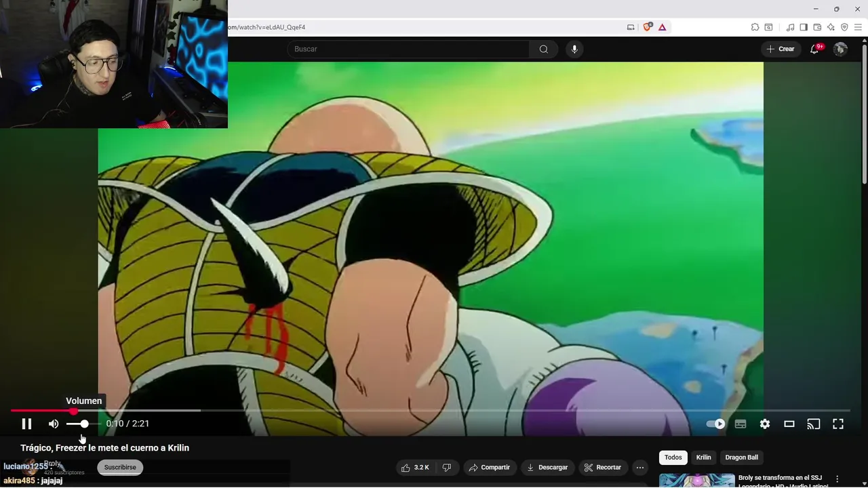Viewport: 868px width, 488px height.
Task: Open the video settings gear
Action: click(765, 424)
